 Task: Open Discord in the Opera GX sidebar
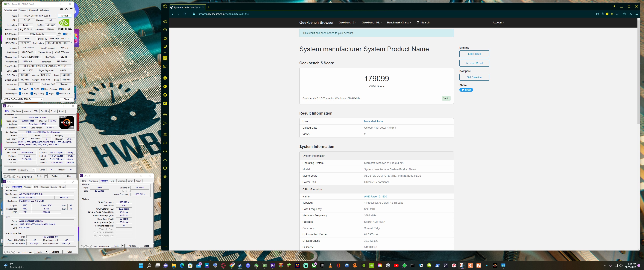[165, 103]
